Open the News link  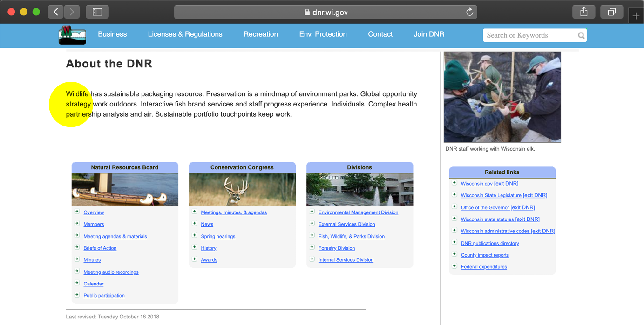click(x=207, y=224)
